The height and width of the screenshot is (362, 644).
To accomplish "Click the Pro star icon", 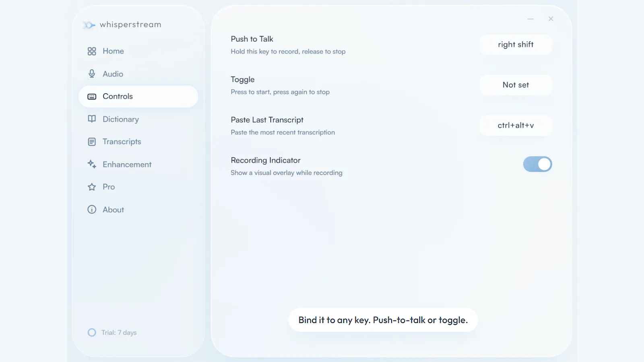I will [x=92, y=187].
